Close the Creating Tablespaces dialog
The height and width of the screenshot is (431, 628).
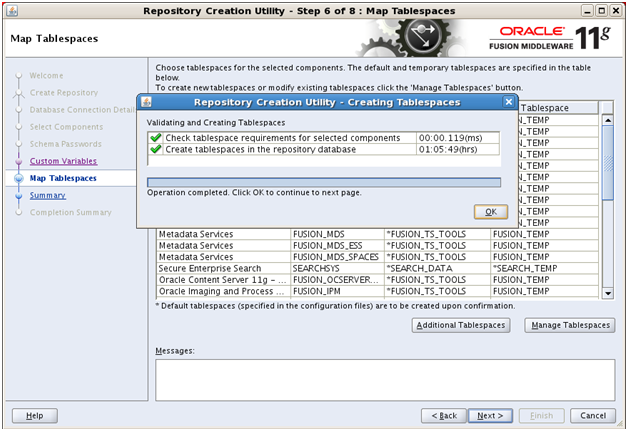508,102
